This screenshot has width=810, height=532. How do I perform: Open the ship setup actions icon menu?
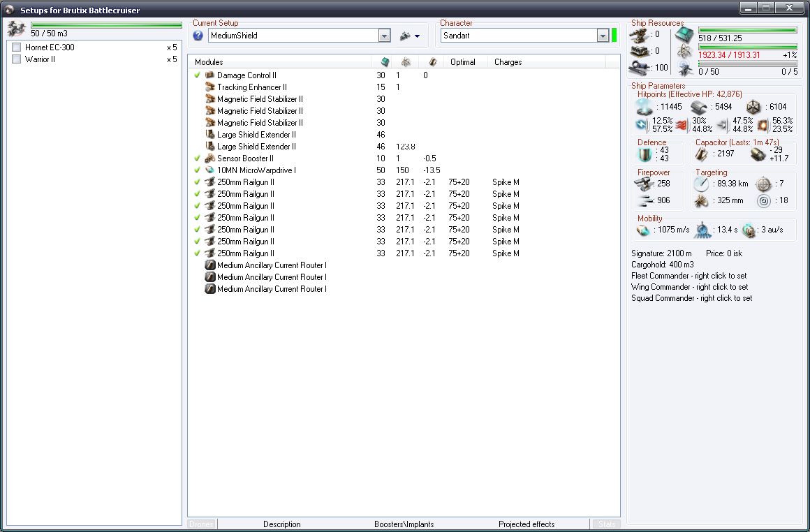pos(410,36)
